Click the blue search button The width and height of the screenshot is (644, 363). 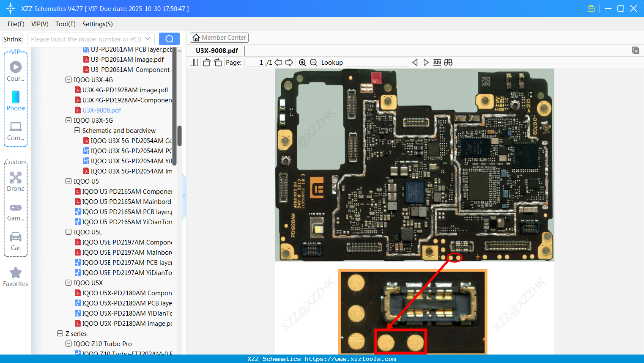click(169, 39)
